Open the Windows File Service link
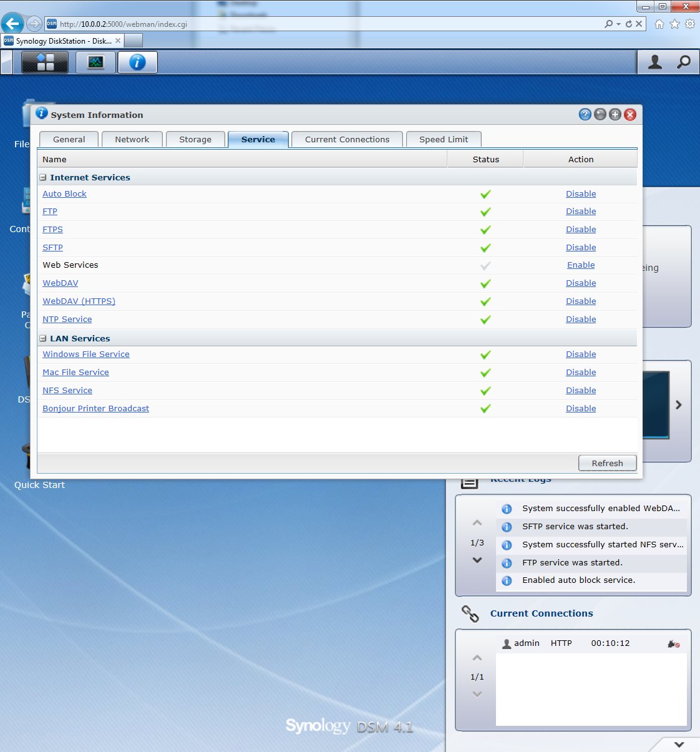700x752 pixels. (86, 354)
